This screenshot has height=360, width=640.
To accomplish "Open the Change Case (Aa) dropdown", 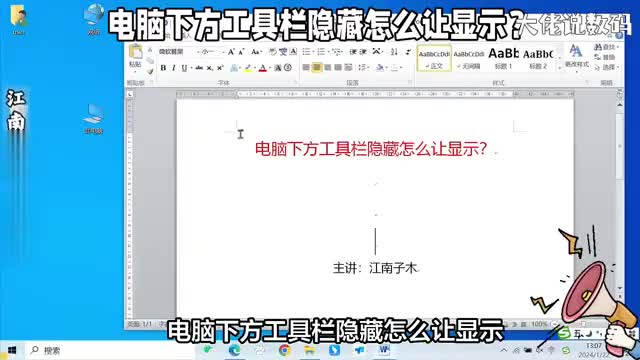I will click(x=256, y=52).
